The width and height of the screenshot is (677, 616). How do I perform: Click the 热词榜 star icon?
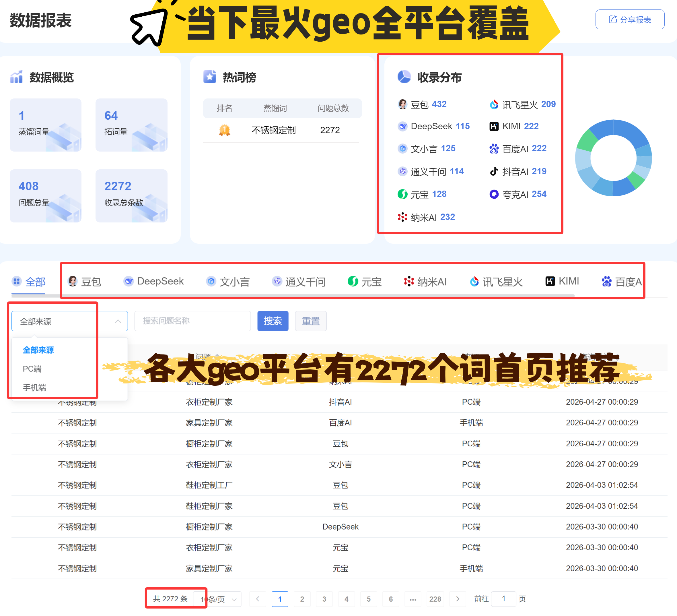click(x=209, y=77)
